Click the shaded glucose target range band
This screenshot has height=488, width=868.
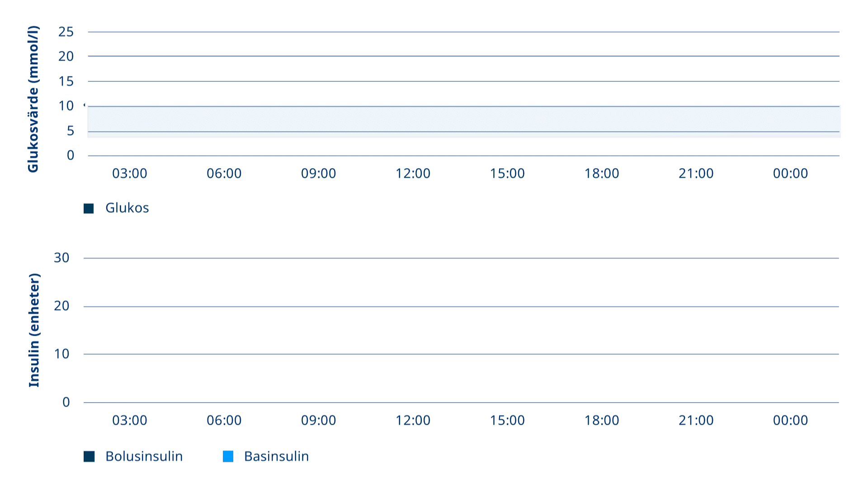[x=464, y=122]
